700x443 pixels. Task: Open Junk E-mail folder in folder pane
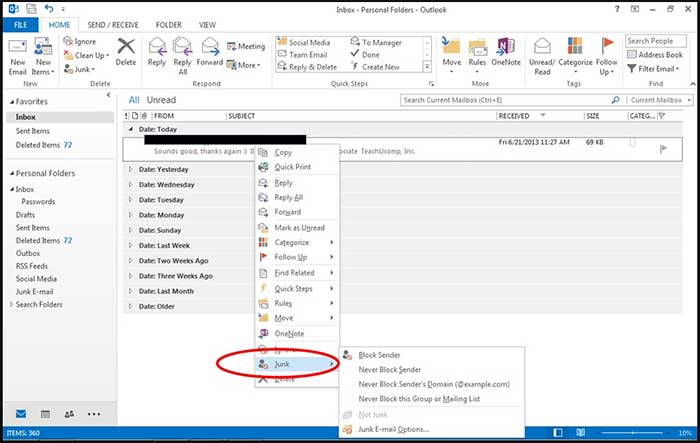click(34, 292)
